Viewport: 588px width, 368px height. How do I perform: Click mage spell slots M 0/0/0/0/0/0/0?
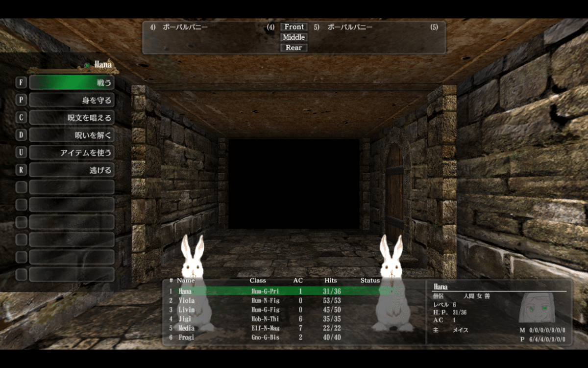tap(542, 330)
